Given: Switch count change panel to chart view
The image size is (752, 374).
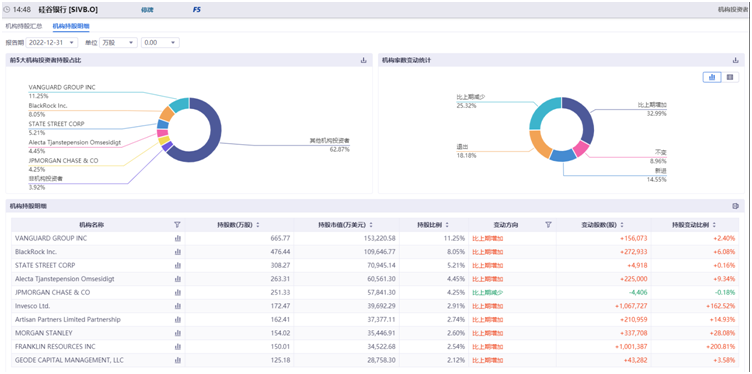Looking at the screenshot, I should [712, 77].
